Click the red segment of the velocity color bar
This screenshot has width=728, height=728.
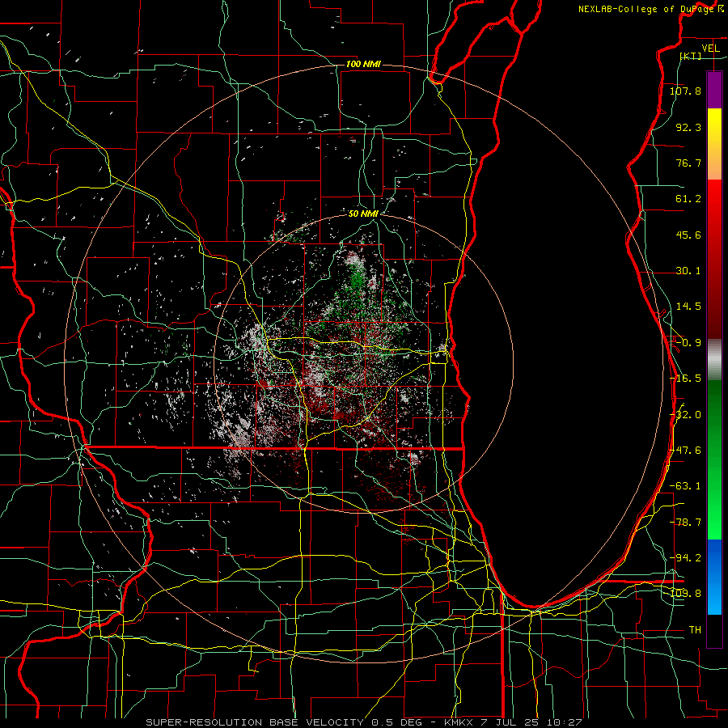coord(714,259)
